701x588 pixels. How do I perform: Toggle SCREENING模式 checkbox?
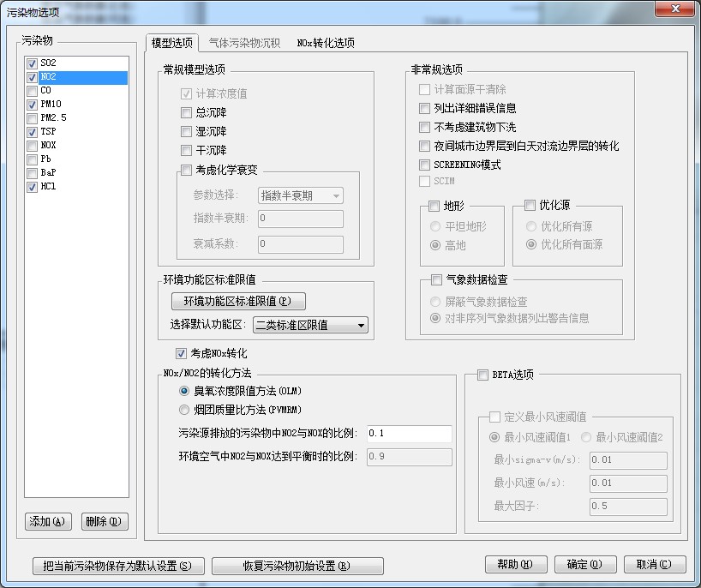tap(425, 165)
